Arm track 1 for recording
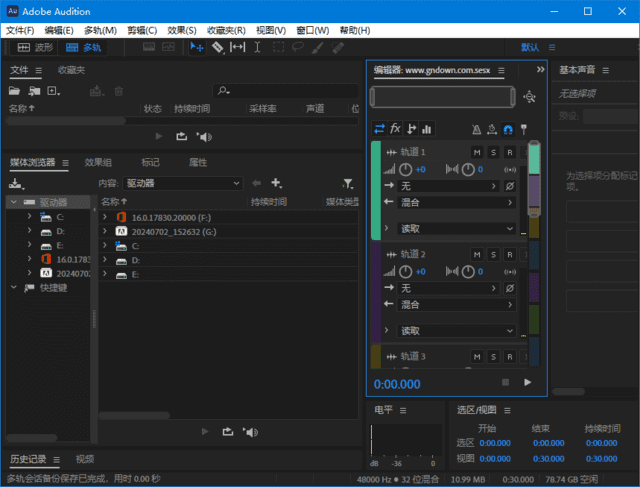This screenshot has height=487, width=640. coord(509,152)
